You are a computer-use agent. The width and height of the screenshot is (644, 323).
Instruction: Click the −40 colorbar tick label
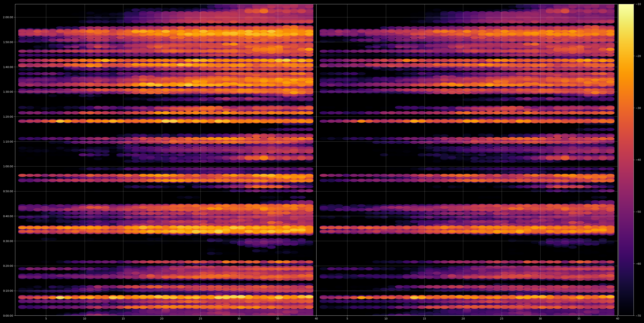pyautogui.click(x=638, y=160)
